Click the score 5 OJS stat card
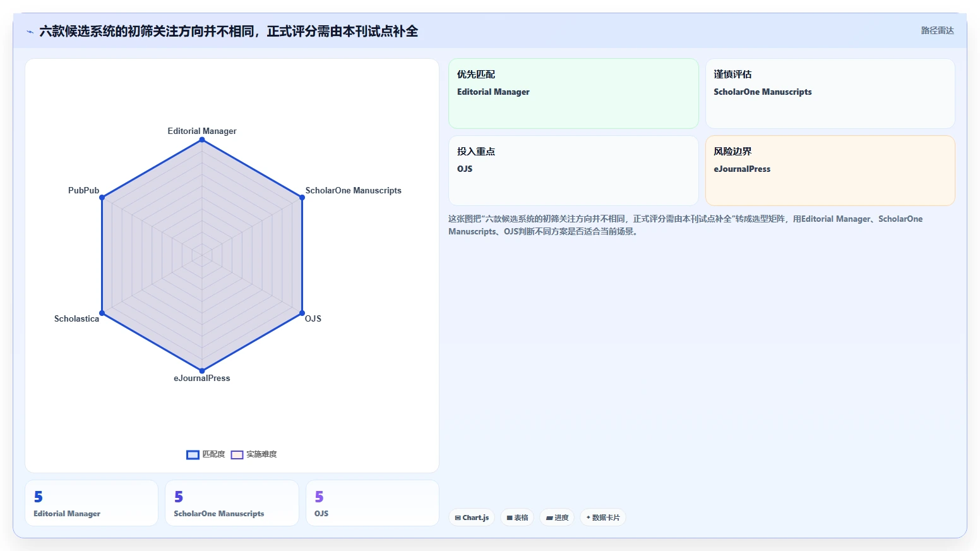The height and width of the screenshot is (551, 980). pos(373,503)
